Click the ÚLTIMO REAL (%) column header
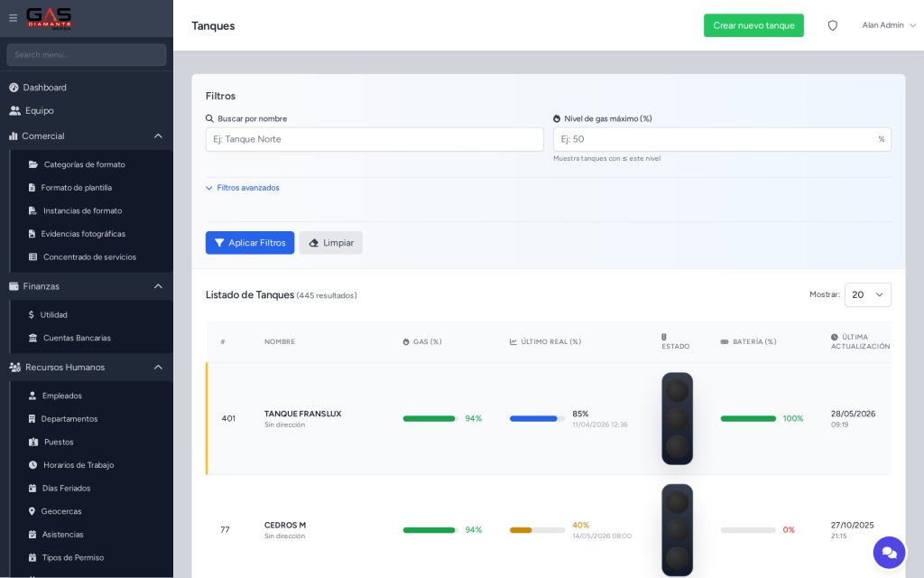This screenshot has width=924, height=578. pyautogui.click(x=545, y=342)
